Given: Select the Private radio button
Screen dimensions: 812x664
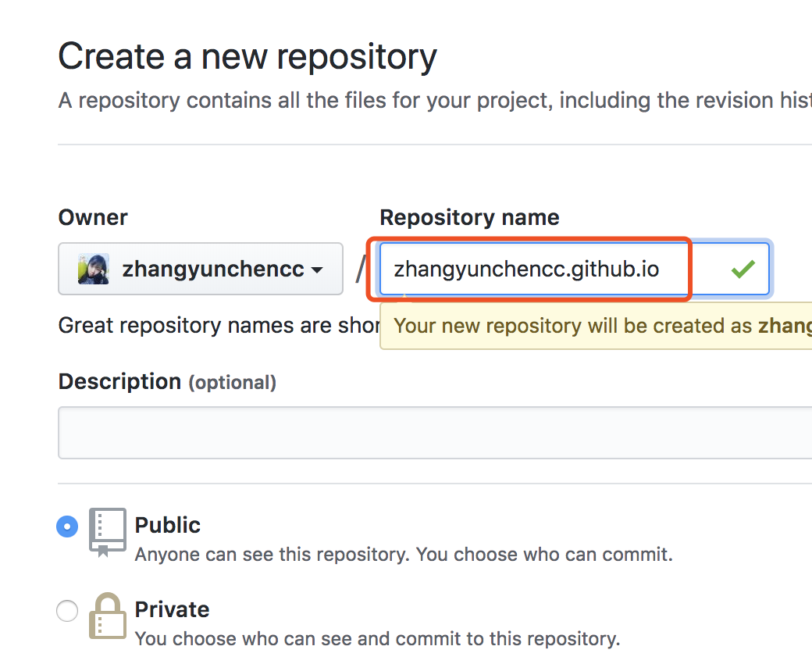Looking at the screenshot, I should pos(68,611).
